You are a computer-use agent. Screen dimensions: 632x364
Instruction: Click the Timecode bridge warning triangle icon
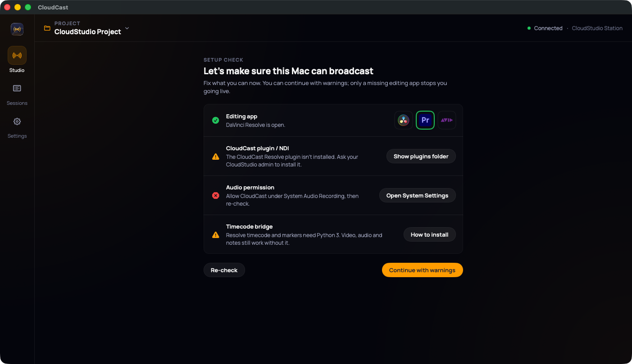(x=216, y=235)
